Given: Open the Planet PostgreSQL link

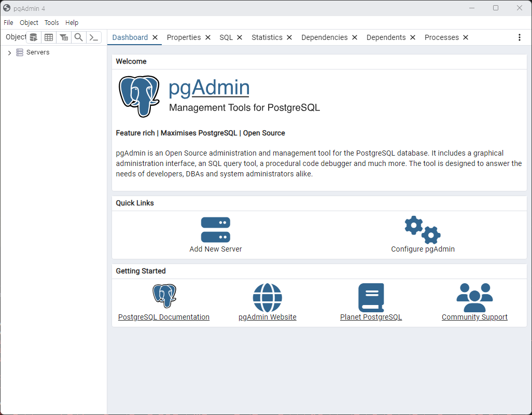Looking at the screenshot, I should pos(371,317).
